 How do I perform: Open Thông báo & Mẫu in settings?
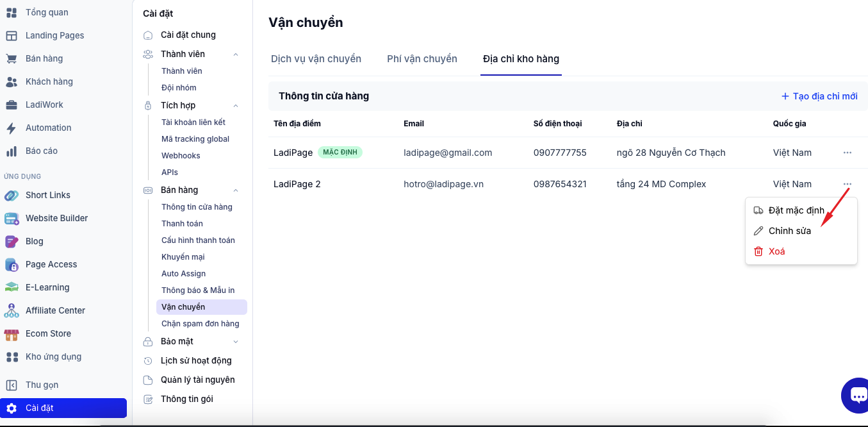(198, 290)
